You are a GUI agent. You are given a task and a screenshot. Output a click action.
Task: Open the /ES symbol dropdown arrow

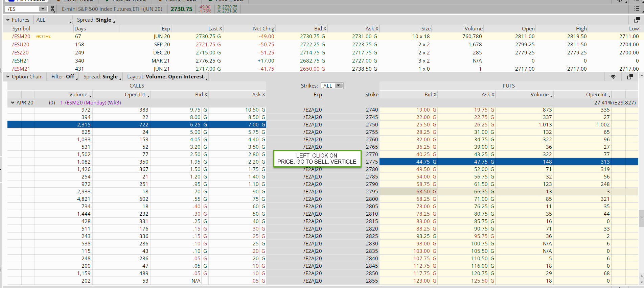pyautogui.click(x=43, y=9)
